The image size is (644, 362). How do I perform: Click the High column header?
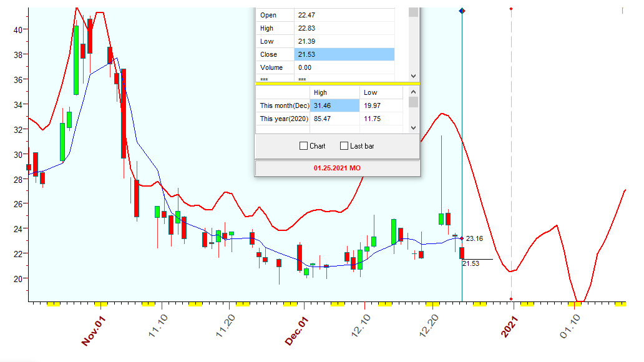(x=334, y=92)
